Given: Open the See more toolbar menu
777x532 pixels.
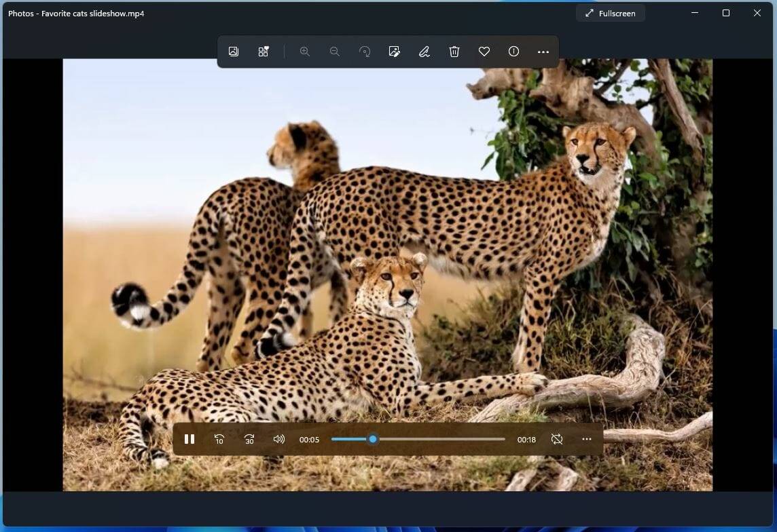Looking at the screenshot, I should (x=543, y=51).
